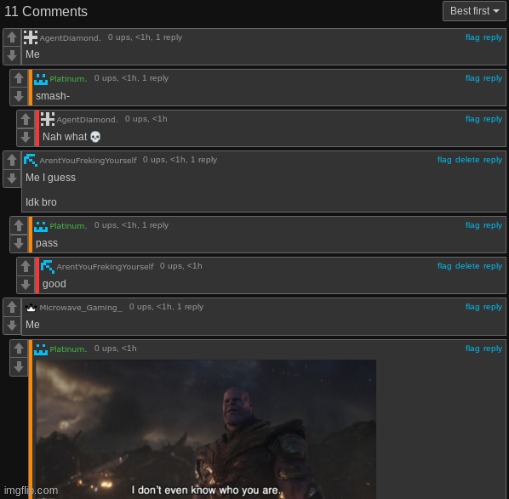Open Platinum's profile from the "smash-" comment
The height and width of the screenshot is (499, 509).
[x=68, y=79]
